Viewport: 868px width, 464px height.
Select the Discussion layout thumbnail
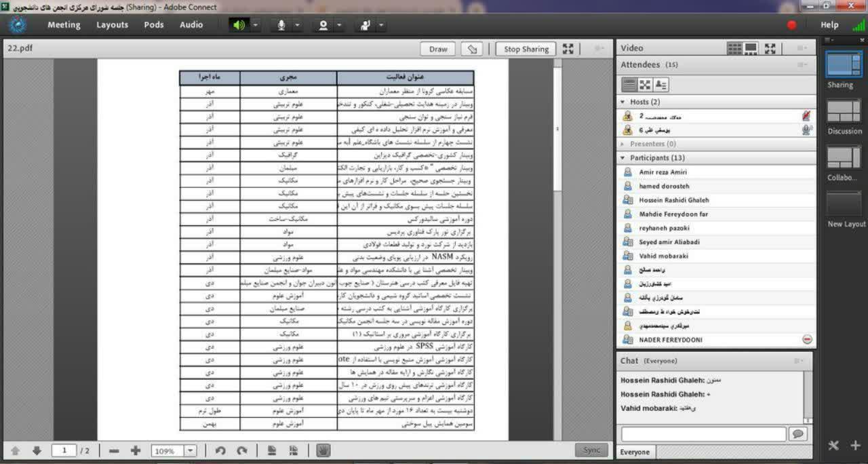pyautogui.click(x=844, y=111)
